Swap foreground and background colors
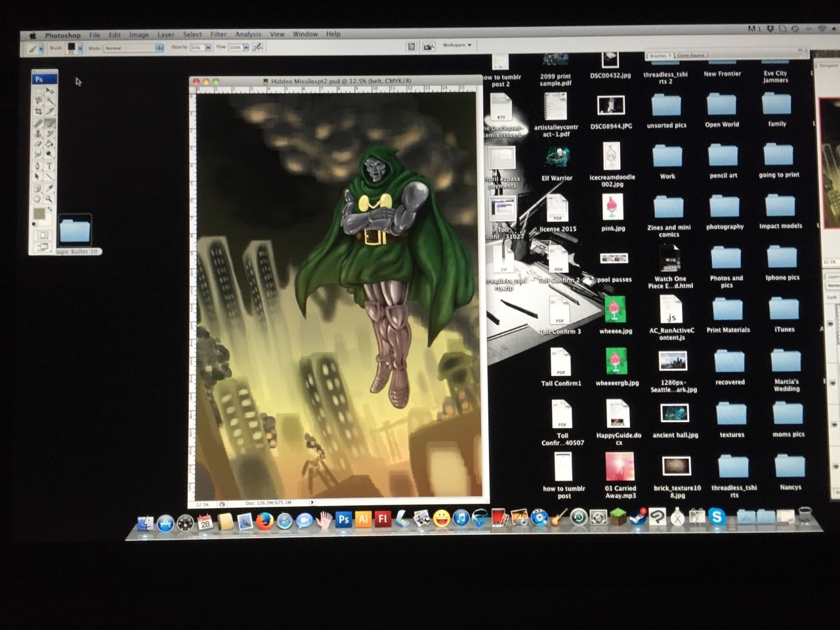Image resolution: width=840 pixels, height=630 pixels. pyautogui.click(x=51, y=209)
